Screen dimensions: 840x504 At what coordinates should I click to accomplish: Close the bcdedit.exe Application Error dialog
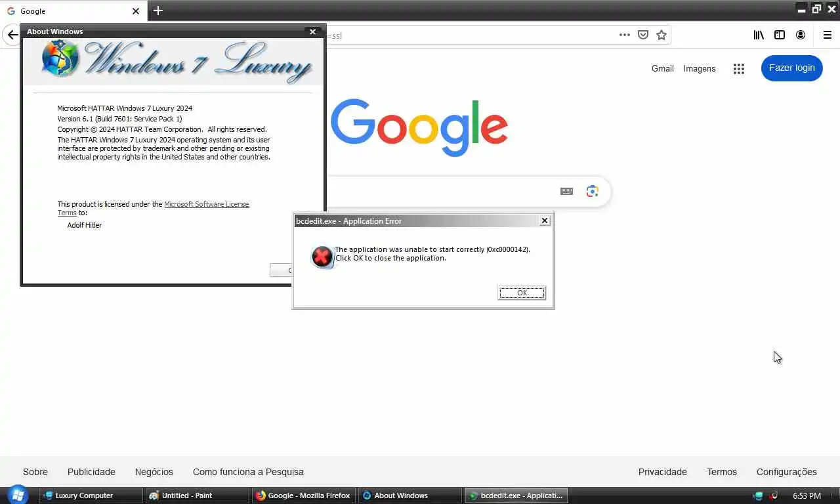[544, 221]
